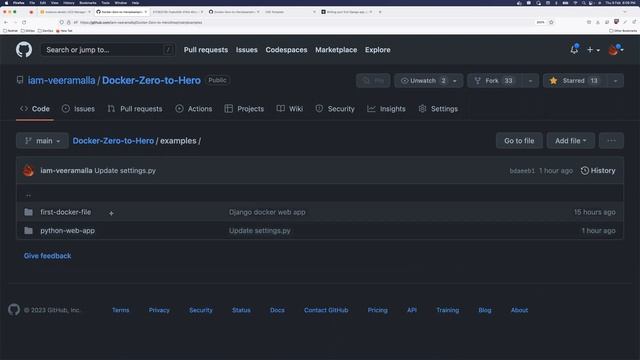Viewport: 640px width, 360px height.
Task: Click Docker-Zero-to-Hero in the breadcrumb path
Action: click(x=113, y=141)
